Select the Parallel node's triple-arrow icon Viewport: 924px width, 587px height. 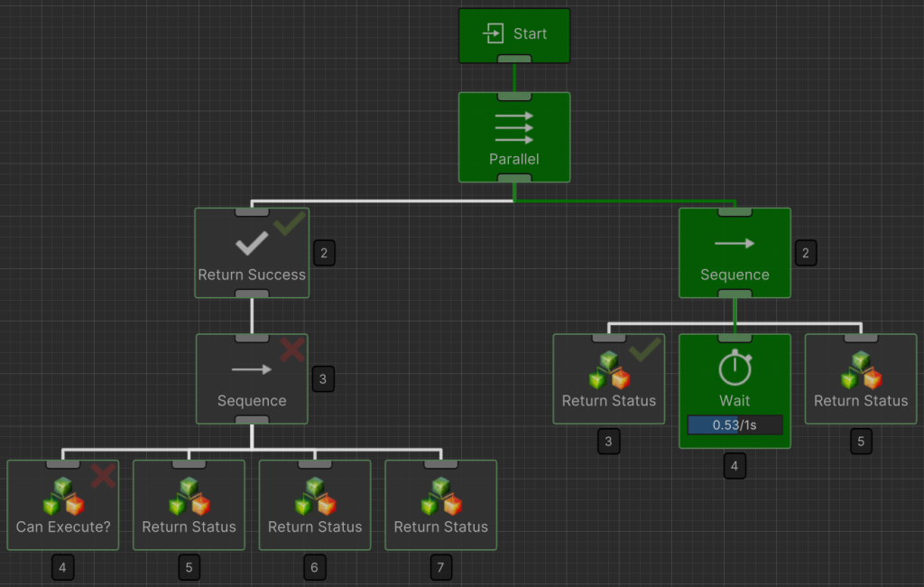[x=514, y=127]
